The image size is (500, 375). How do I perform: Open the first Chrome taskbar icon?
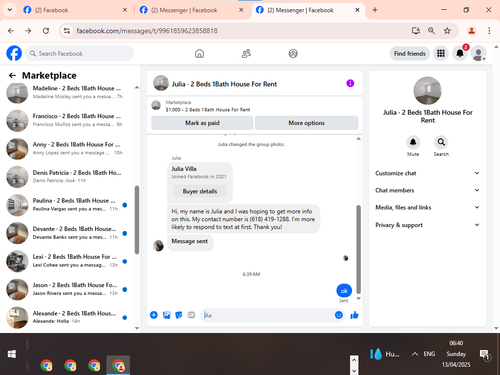pyautogui.click(x=46, y=365)
